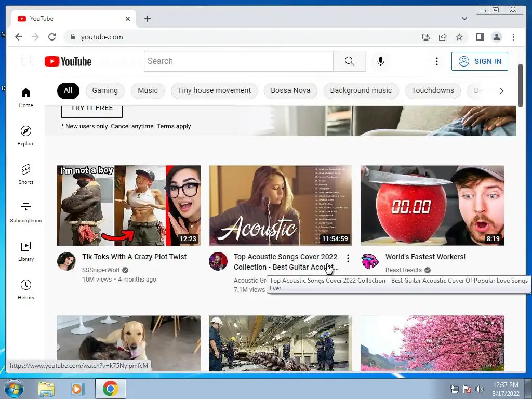Open Top Acoustic Songs Cover 2022 title
532x399 pixels.
(286, 262)
